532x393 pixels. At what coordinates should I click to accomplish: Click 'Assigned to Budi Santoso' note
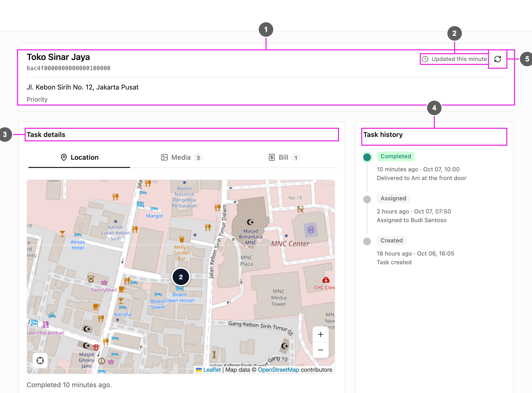(x=412, y=220)
